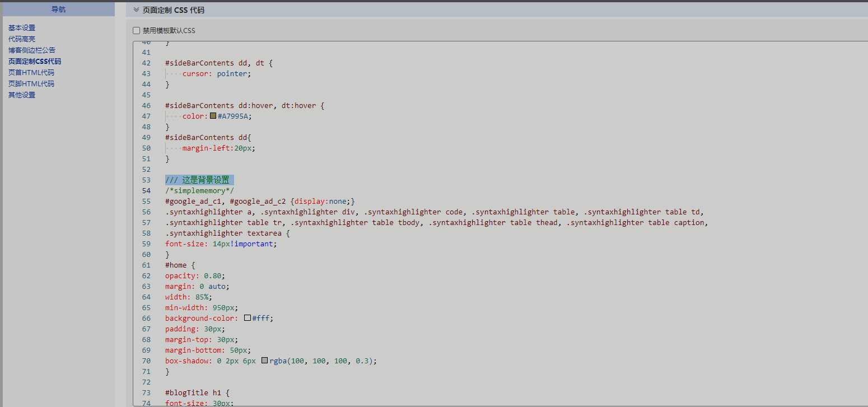
Task: Click the '.syntaxhighlighter textarea {' line
Action: click(227, 233)
